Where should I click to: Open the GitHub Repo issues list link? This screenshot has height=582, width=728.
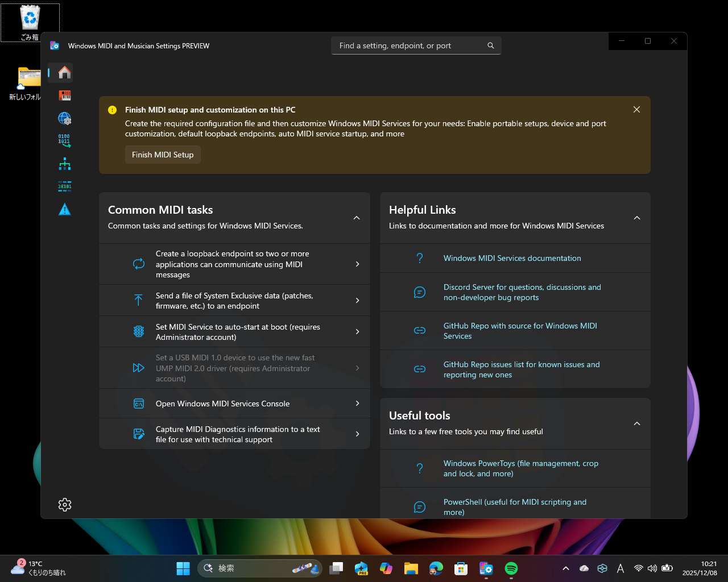[521, 369]
